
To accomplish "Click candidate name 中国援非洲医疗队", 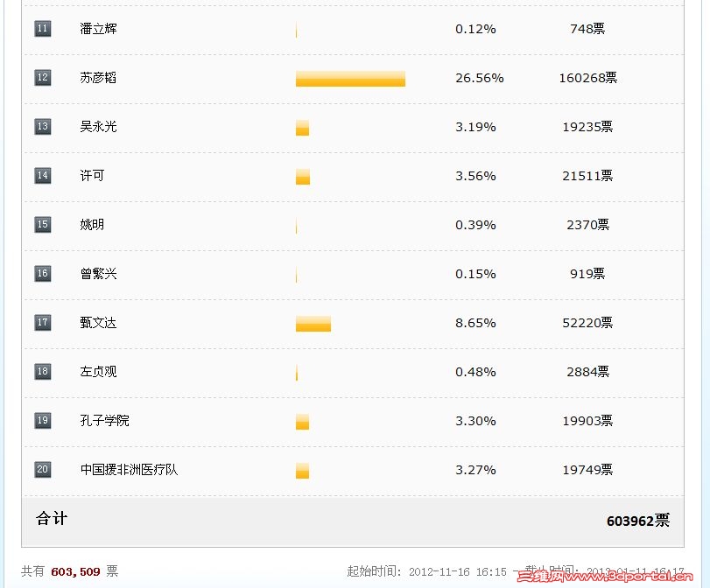I will pos(129,469).
